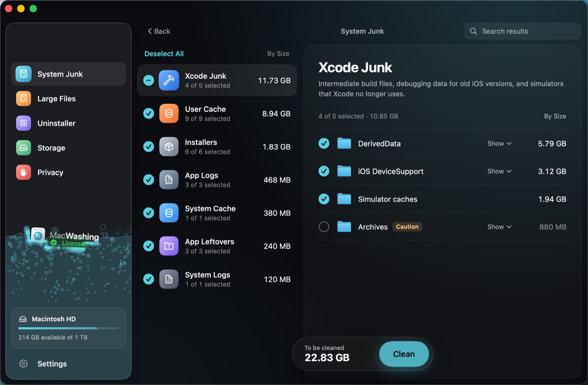Expand Show dropdown for Archives
588x385 pixels.
coord(499,227)
